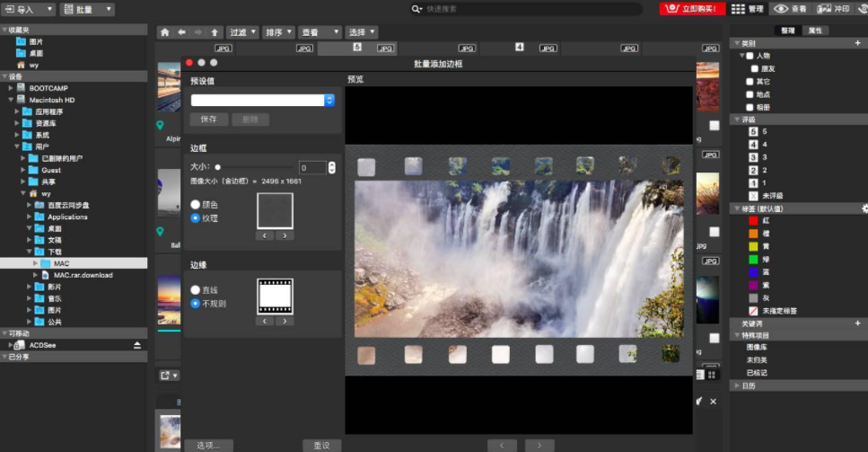Viewport: 868px width, 452px height.
Task: Click the Buy Now cart button
Action: (x=692, y=9)
